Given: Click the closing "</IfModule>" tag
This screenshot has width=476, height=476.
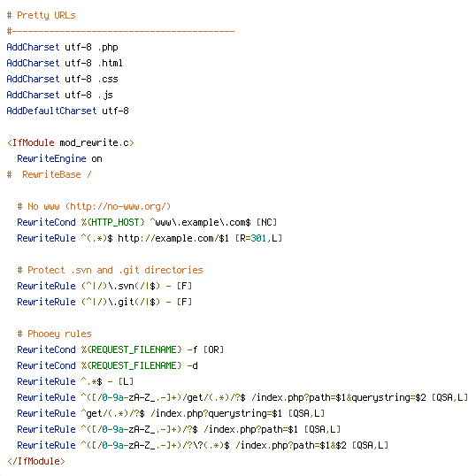Looking at the screenshot, I should coord(35,461).
